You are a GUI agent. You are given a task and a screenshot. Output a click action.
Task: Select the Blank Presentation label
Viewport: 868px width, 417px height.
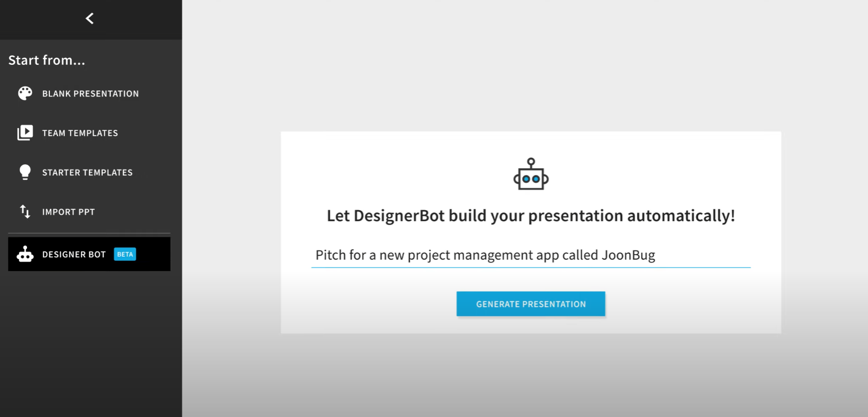(x=90, y=94)
